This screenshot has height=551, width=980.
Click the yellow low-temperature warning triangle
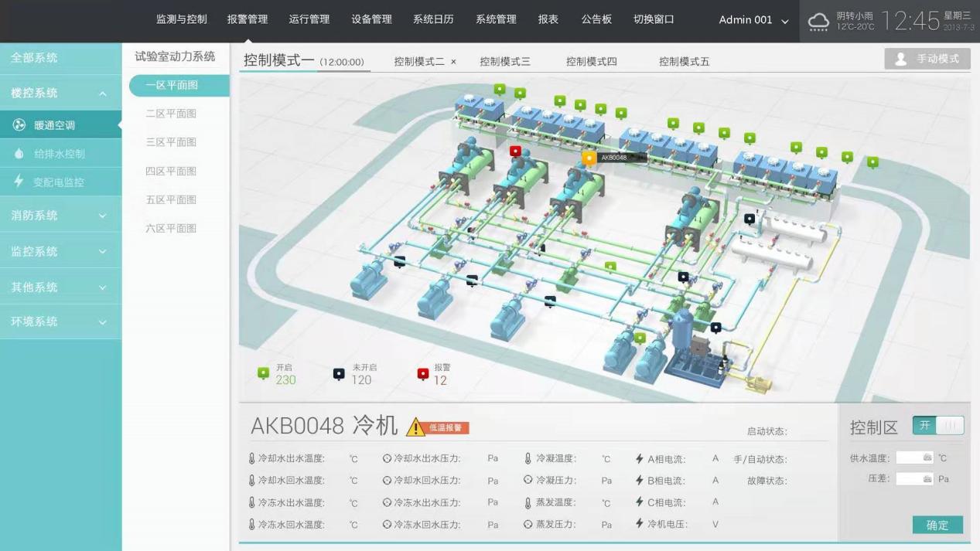[x=416, y=427]
